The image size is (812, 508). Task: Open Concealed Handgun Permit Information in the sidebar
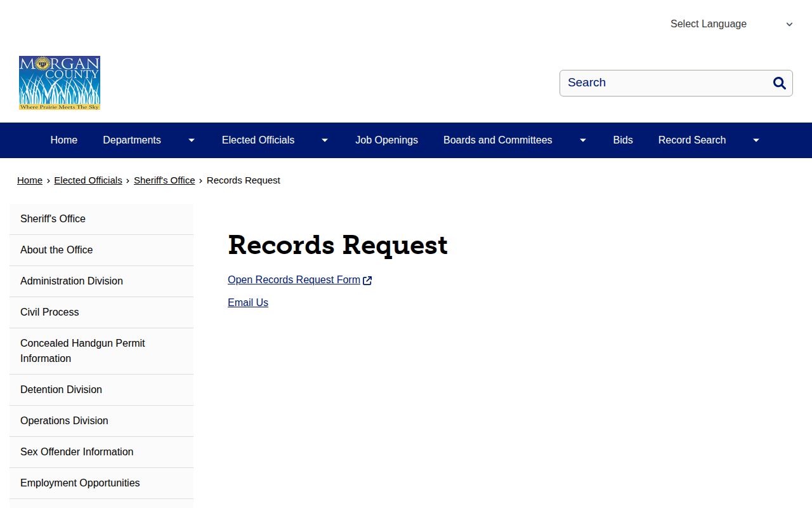[101, 351]
